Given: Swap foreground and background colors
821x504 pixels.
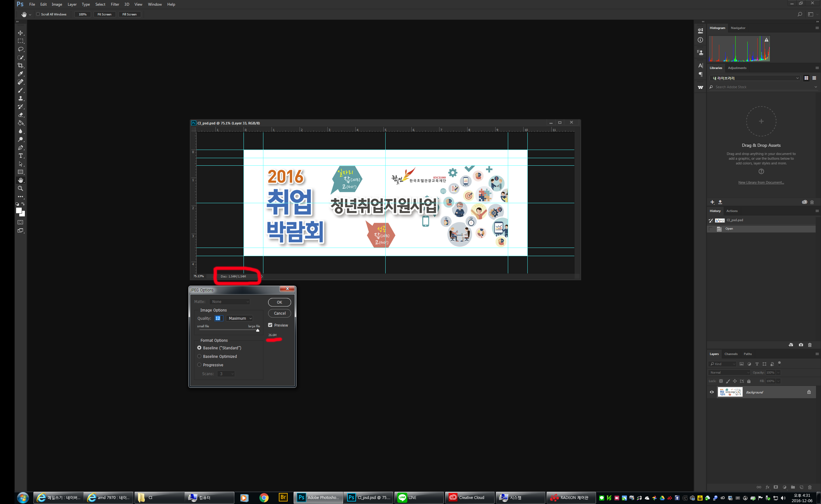Looking at the screenshot, I should click(x=23, y=204).
